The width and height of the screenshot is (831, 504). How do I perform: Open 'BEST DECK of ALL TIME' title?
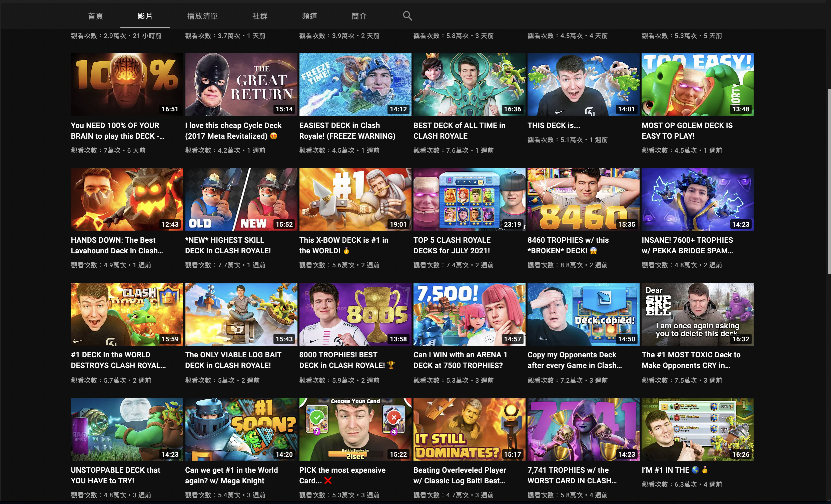point(459,130)
